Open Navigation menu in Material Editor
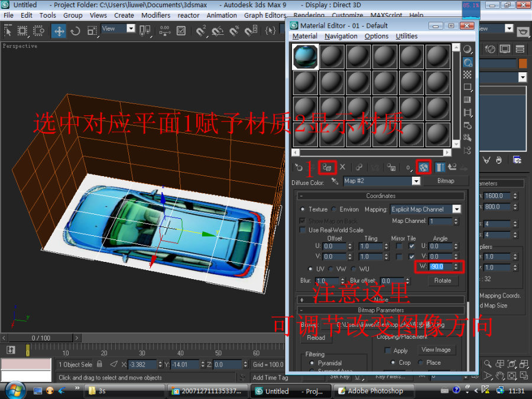The width and height of the screenshot is (532, 399). click(x=341, y=36)
